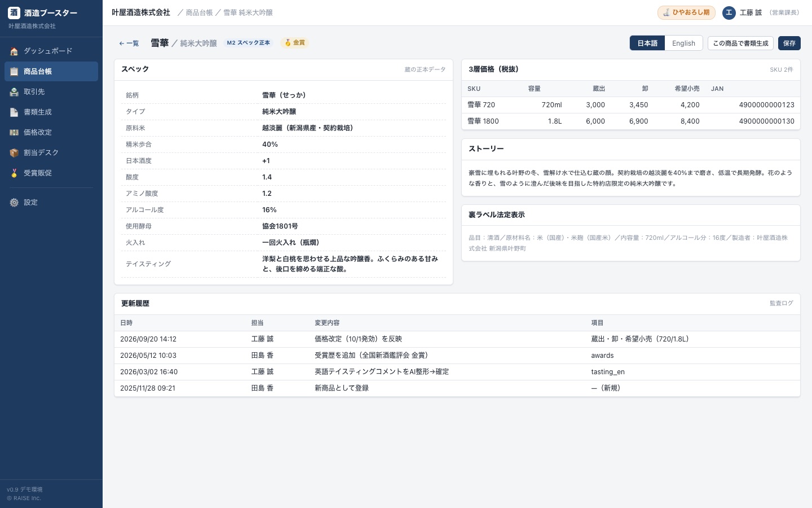The height and width of the screenshot is (508, 812).
Task: Click 叶屋酒造株式会社 in top header
Action: pyautogui.click(x=141, y=12)
